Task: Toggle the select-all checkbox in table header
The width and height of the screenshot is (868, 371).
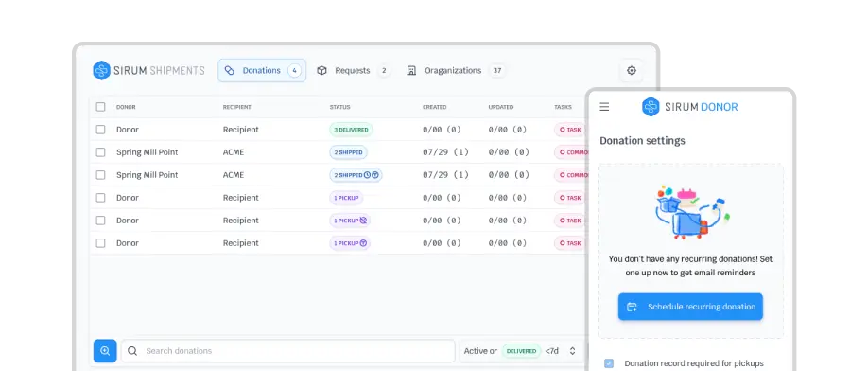Action: pos(100,107)
